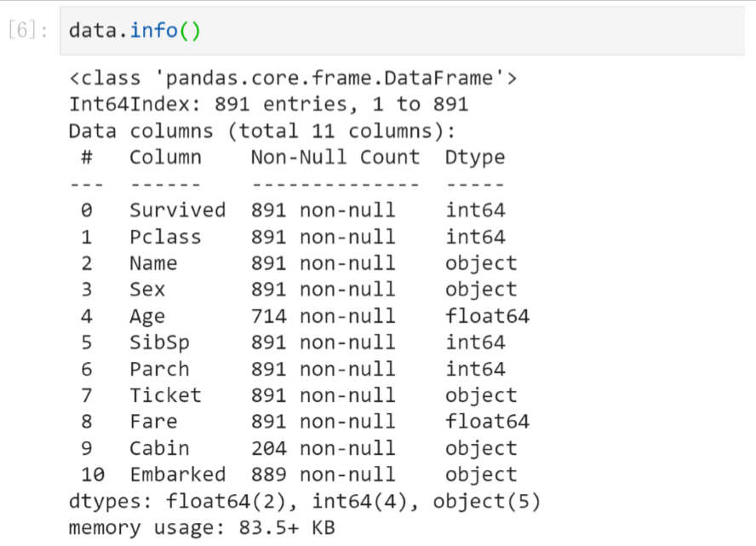Click the '889 non-null' Embarked count
The height and width of the screenshot is (546, 756).
[323, 474]
